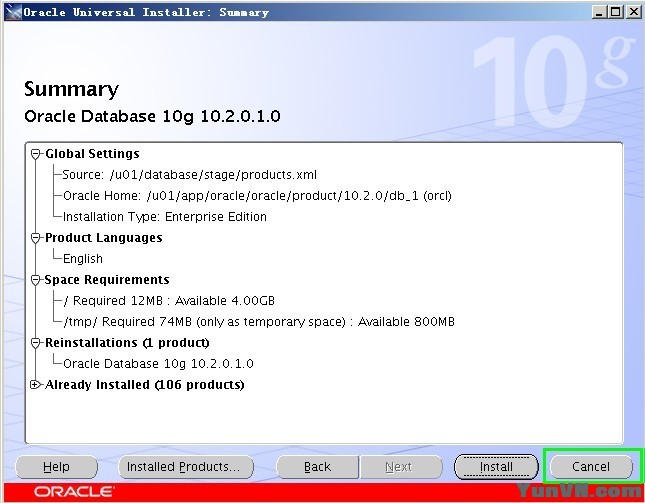Expand Already Installed (106 products)

coord(36,385)
